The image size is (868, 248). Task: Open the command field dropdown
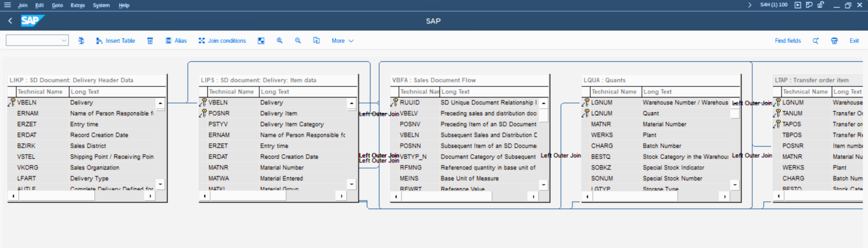64,41
